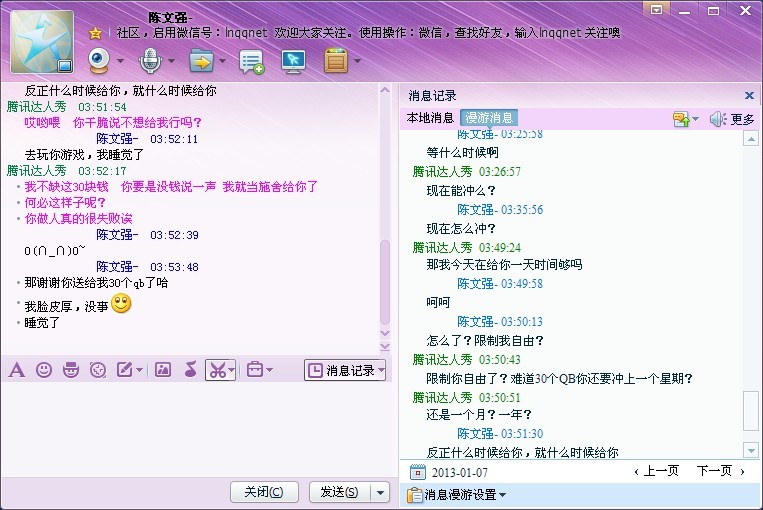
Task: Click message 那谢谢你送给我30个qb了哈
Action: (96, 283)
